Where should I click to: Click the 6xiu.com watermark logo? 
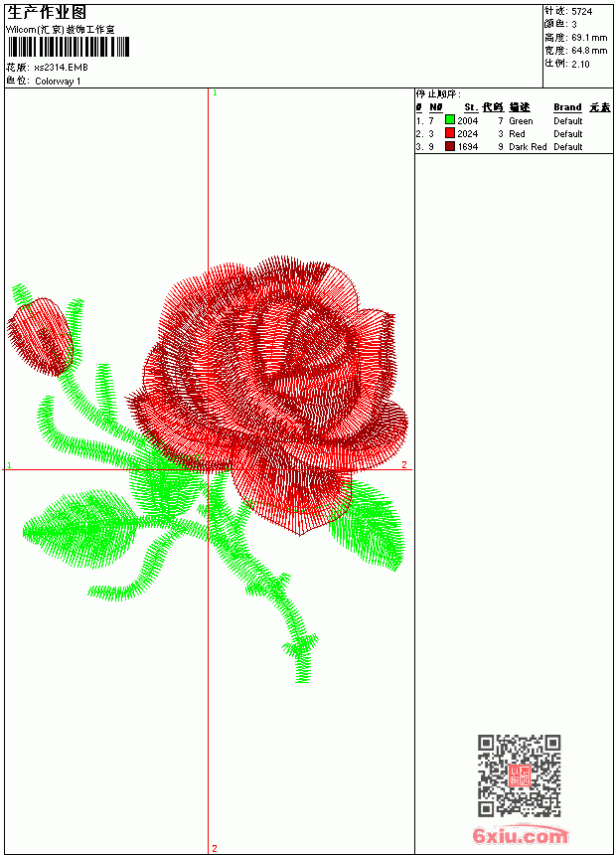coord(521,835)
